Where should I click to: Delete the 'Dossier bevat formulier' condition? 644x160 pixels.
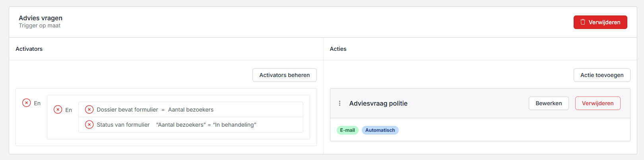click(89, 110)
